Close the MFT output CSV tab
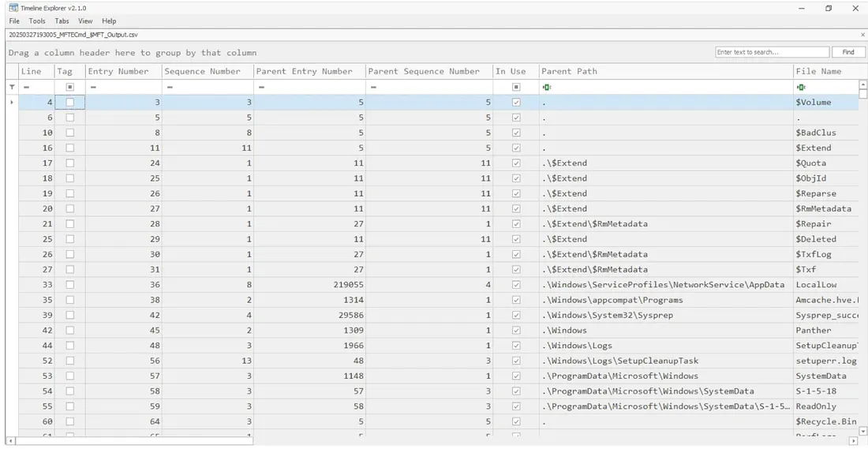The image size is (868, 449). coord(862,35)
